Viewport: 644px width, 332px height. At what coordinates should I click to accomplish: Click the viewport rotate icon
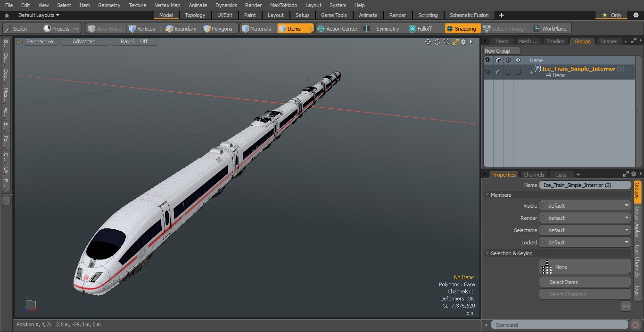pyautogui.click(x=437, y=42)
